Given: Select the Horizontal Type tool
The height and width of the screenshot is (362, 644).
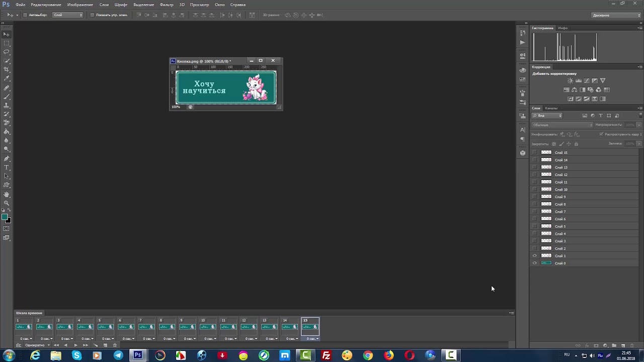Looking at the screenshot, I should point(7,167).
